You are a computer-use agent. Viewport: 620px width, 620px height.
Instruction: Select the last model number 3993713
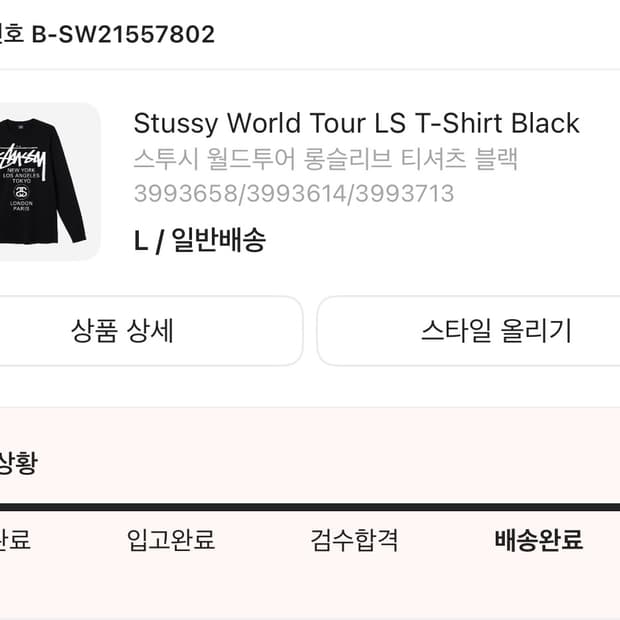[x=402, y=193]
